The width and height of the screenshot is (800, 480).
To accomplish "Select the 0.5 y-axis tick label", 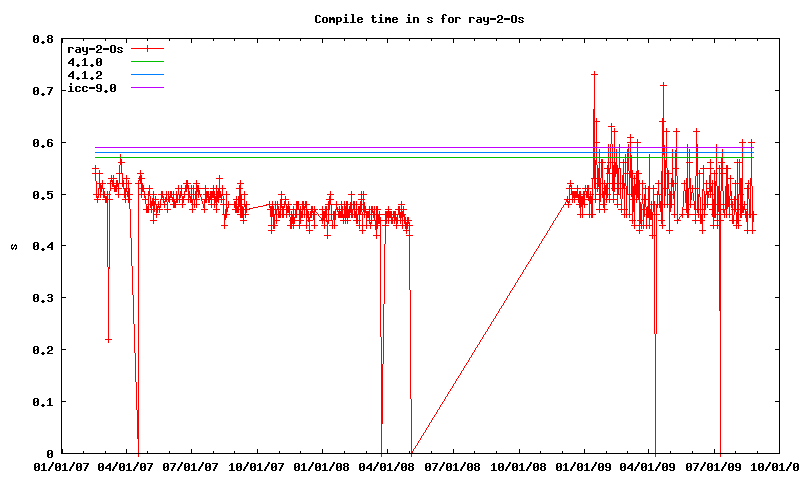I will 41,194.
